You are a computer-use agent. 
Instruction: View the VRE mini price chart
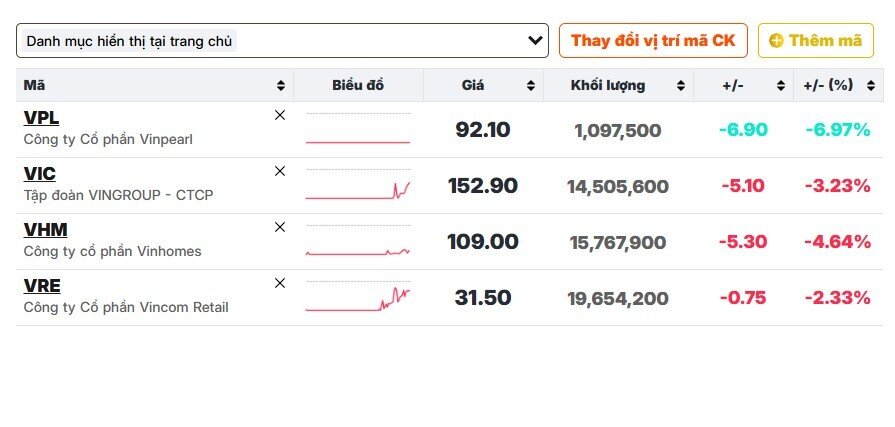(358, 298)
